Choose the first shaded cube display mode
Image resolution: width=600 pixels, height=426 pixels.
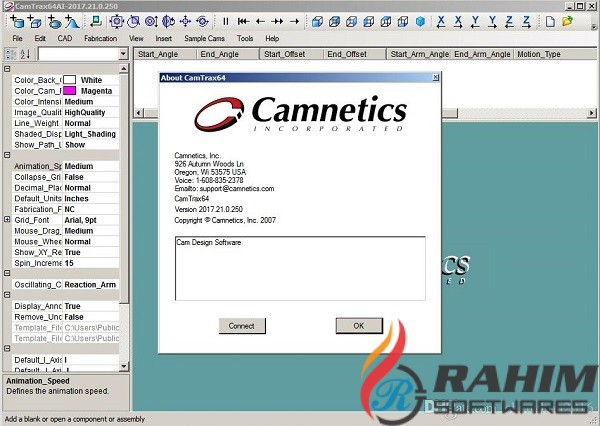(317, 21)
